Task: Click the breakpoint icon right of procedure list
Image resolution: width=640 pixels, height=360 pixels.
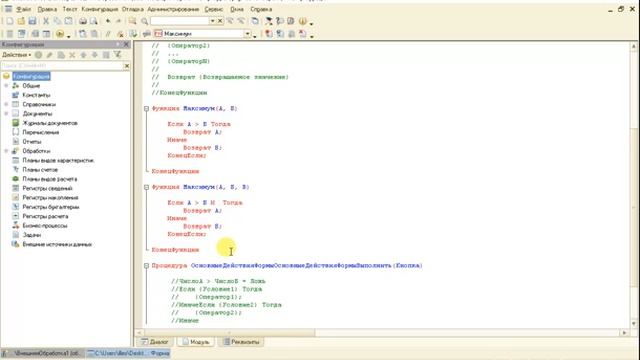Action: tap(269, 34)
